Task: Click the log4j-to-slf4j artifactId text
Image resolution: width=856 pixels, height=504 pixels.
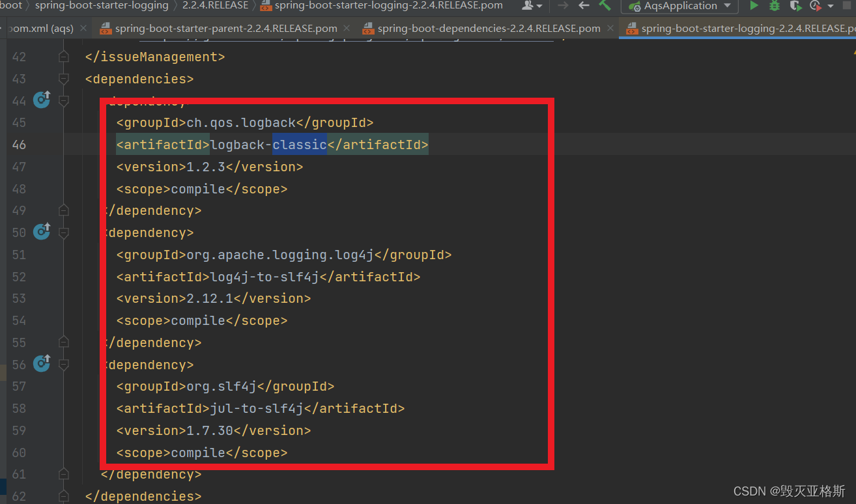Action: 264,277
